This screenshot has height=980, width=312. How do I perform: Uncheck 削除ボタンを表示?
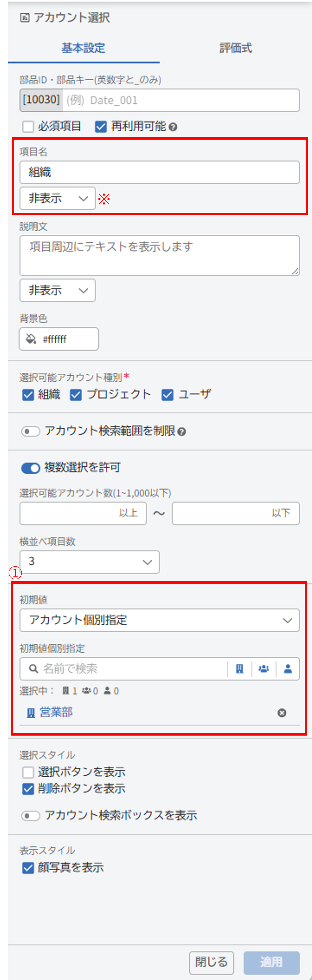[x=28, y=789]
